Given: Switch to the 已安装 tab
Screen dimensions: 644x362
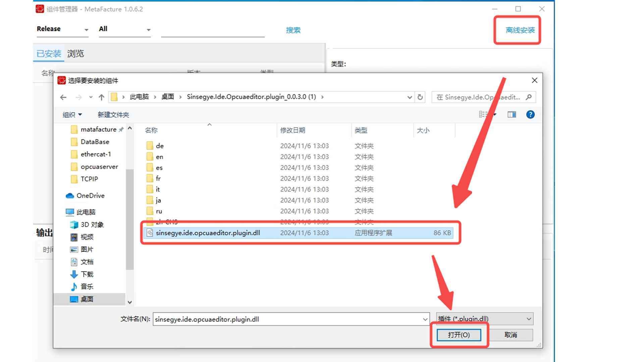Looking at the screenshot, I should pos(49,54).
